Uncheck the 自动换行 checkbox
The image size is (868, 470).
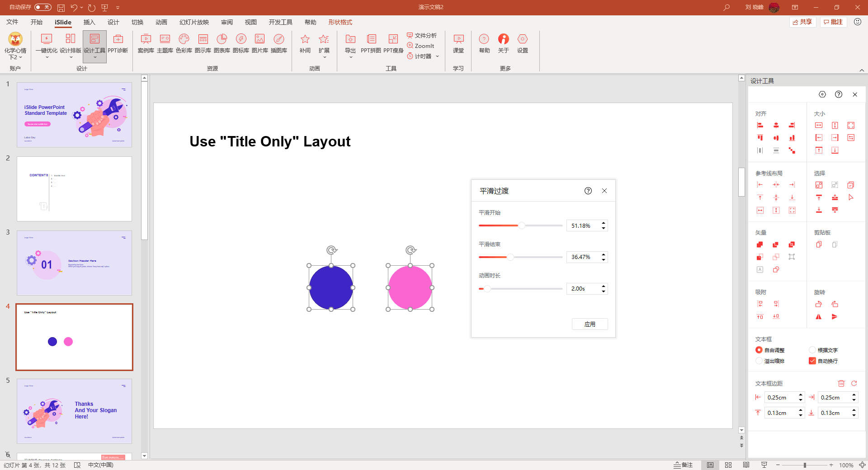pos(812,361)
